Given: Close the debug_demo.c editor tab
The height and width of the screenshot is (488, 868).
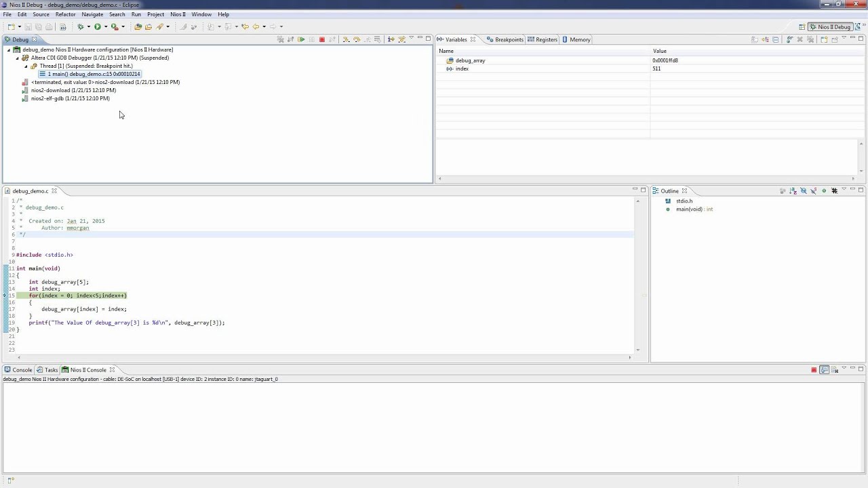Looking at the screenshot, I should click(x=54, y=191).
